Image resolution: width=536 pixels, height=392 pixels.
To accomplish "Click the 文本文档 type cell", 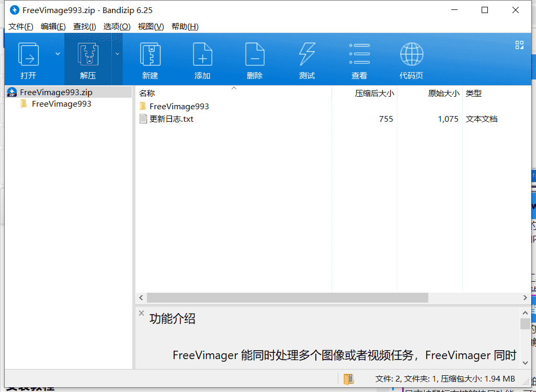I will [x=481, y=119].
